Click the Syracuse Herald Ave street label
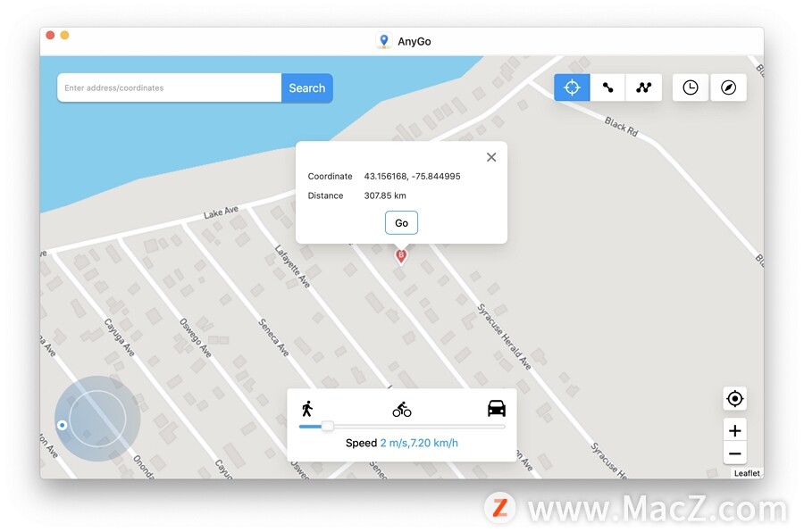This screenshot has height=532, width=804. click(504, 337)
